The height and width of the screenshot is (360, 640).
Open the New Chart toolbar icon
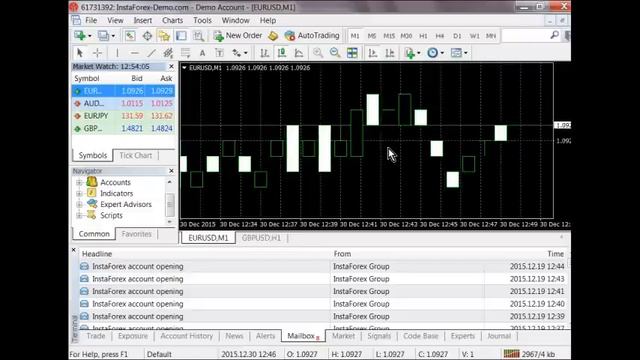pyautogui.click(x=80, y=36)
